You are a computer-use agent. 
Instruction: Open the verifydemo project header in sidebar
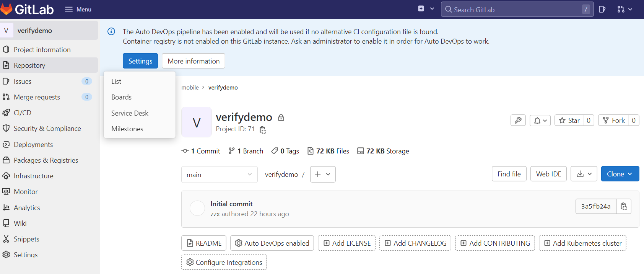49,30
